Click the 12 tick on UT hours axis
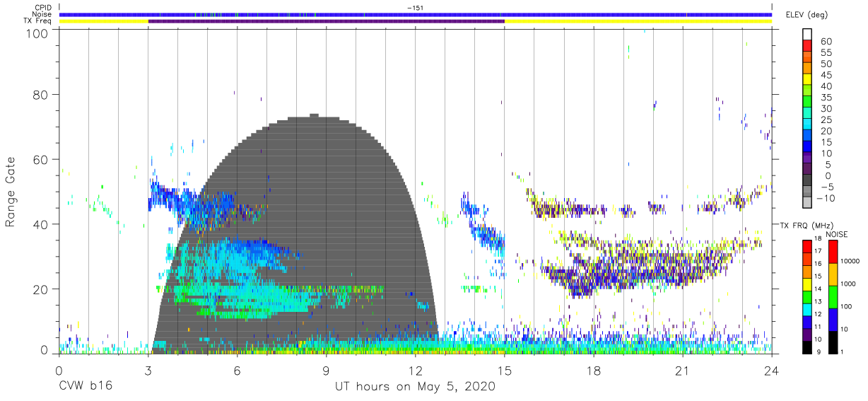This screenshot has height=401, width=868. [416, 371]
